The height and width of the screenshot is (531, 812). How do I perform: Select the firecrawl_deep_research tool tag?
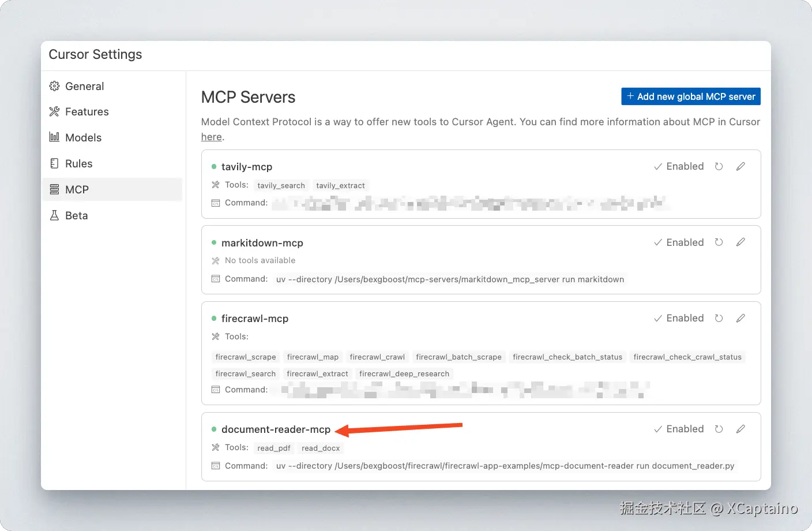pyautogui.click(x=404, y=373)
